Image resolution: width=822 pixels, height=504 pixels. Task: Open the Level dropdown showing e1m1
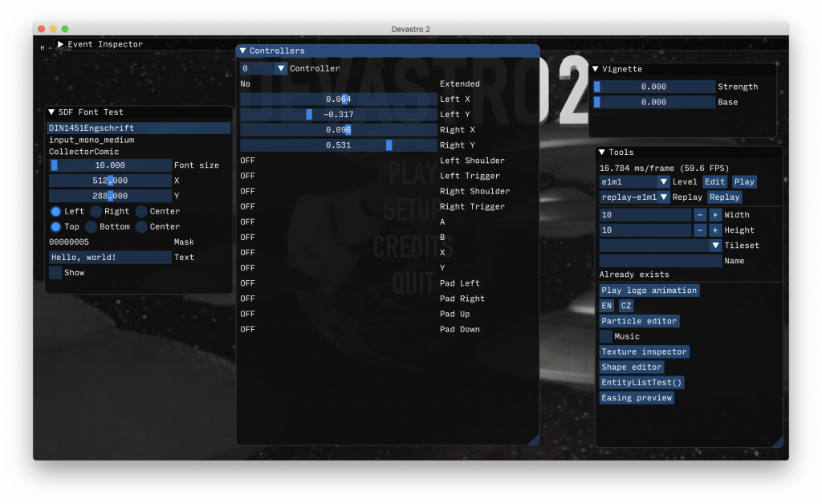tap(634, 182)
